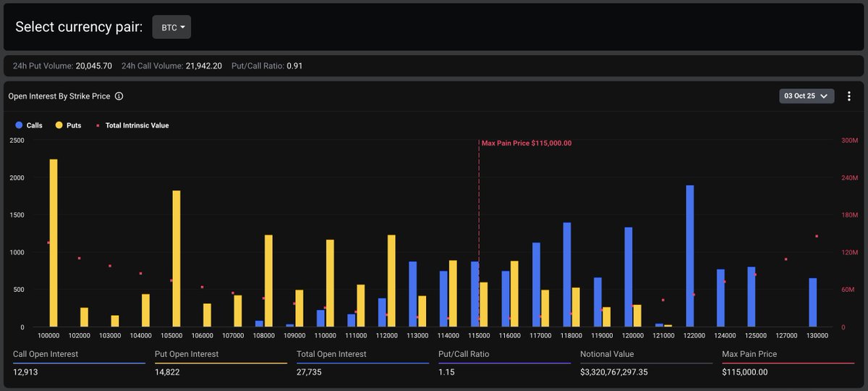The width and height of the screenshot is (868, 391).
Task: Click the yellow put bar at 100000
Action: point(54,243)
